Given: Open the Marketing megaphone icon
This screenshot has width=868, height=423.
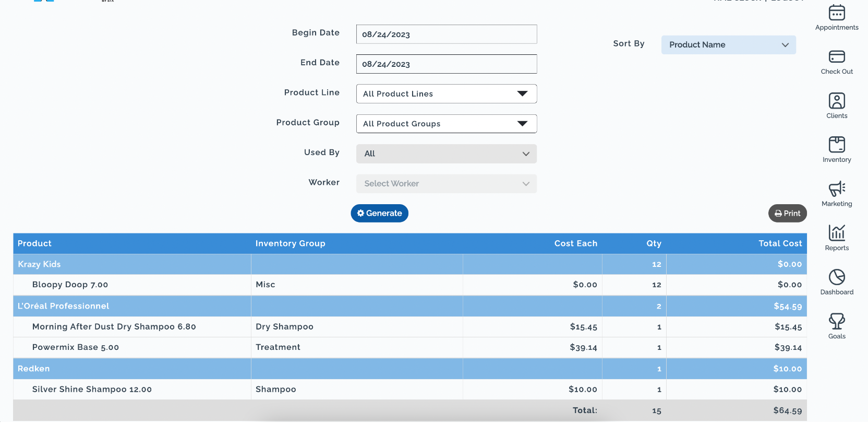Looking at the screenshot, I should pyautogui.click(x=837, y=189).
